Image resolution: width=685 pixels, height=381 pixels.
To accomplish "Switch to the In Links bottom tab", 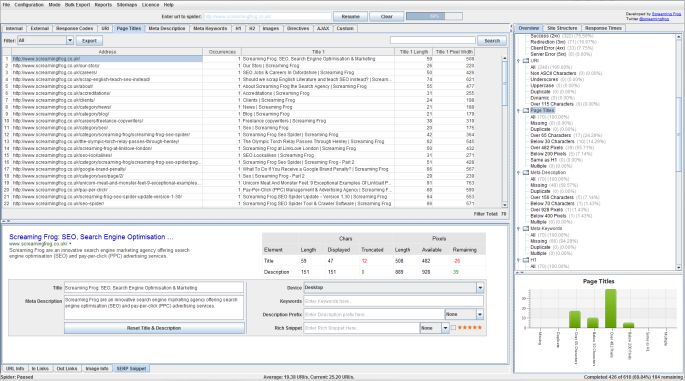I will pyautogui.click(x=40, y=369).
